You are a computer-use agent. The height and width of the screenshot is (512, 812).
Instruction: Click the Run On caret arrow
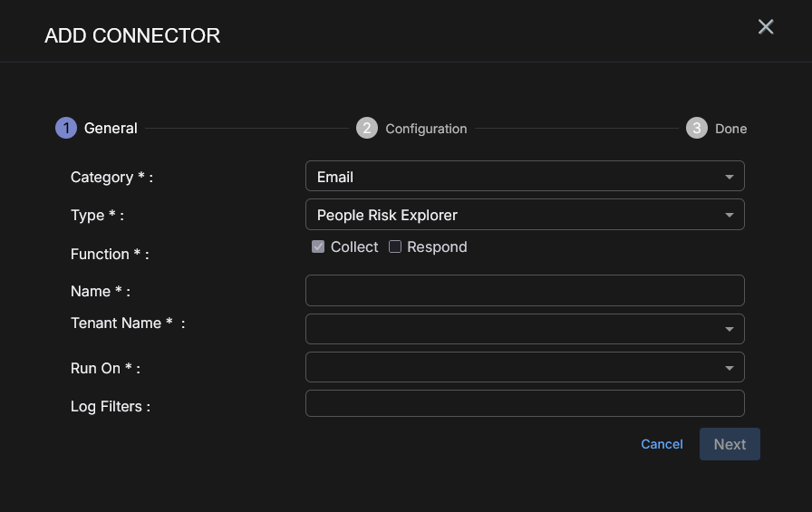pos(730,367)
